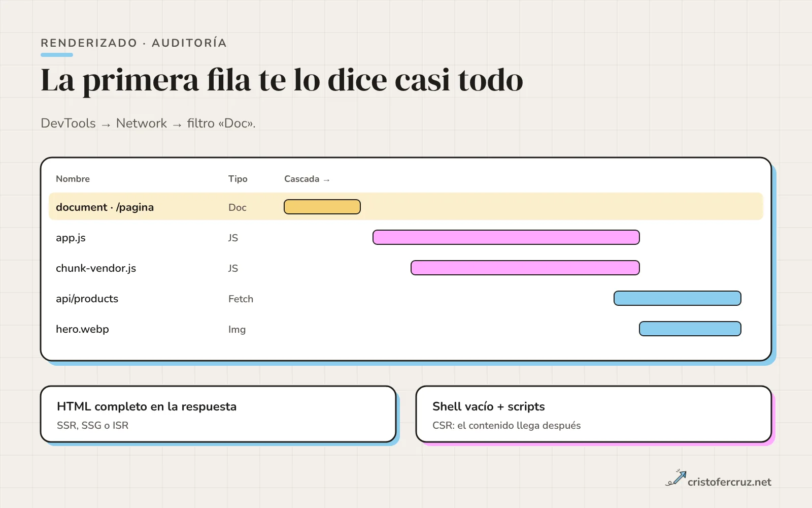The width and height of the screenshot is (812, 508).
Task: Select the app.js file name
Action: click(x=71, y=238)
